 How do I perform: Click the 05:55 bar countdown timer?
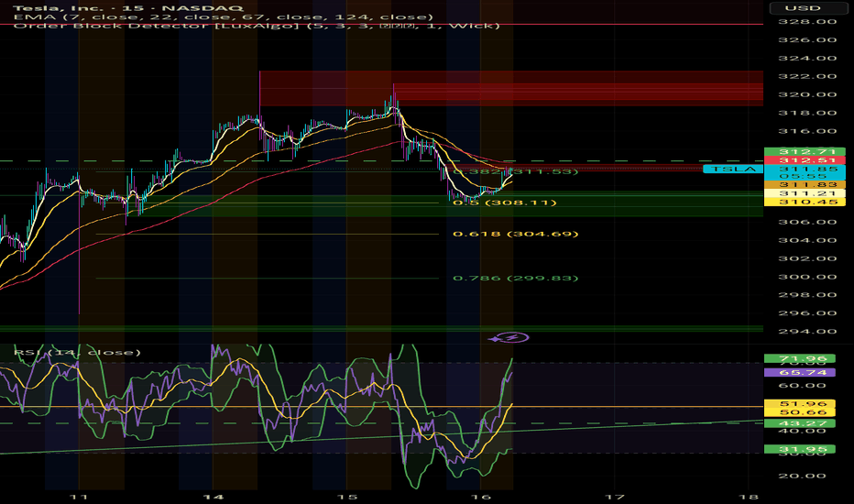click(805, 177)
